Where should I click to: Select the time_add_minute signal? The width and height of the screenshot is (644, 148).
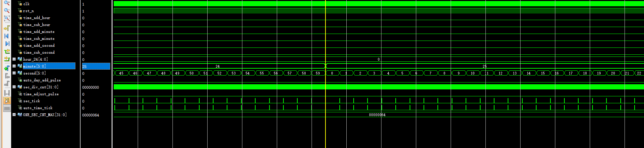coord(39,32)
